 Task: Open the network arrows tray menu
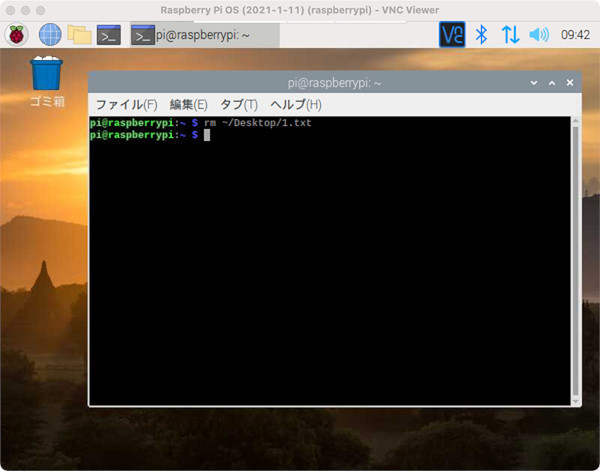tap(510, 35)
